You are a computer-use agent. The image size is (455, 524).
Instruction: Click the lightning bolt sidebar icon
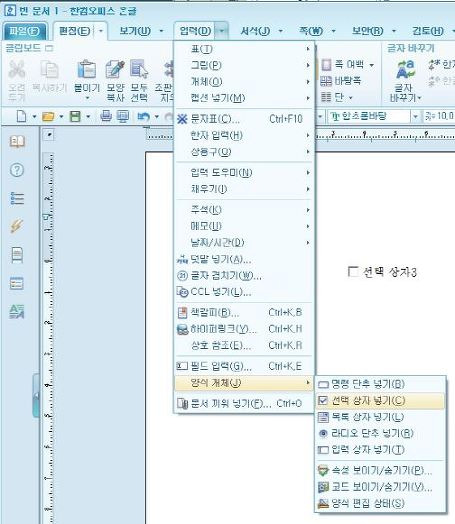coord(17,226)
